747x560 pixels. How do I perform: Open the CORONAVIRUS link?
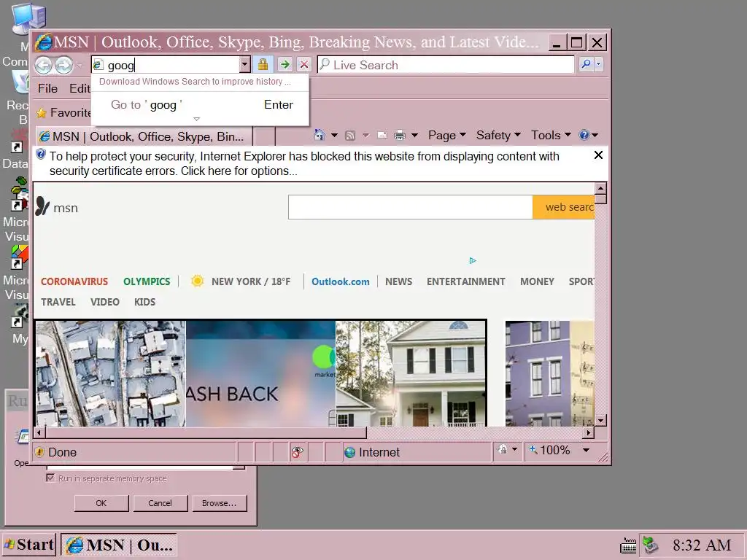74,281
